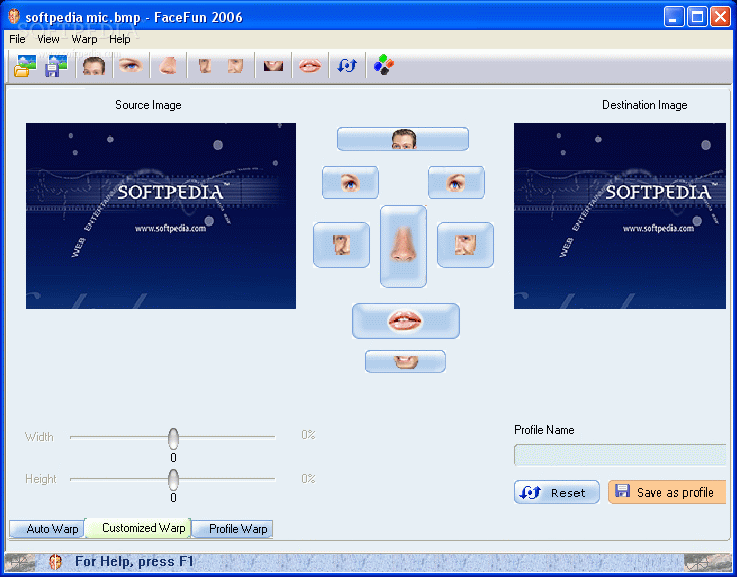The height and width of the screenshot is (577, 737).
Task: Click the blue arrows reset toolbar icon
Action: click(x=347, y=66)
